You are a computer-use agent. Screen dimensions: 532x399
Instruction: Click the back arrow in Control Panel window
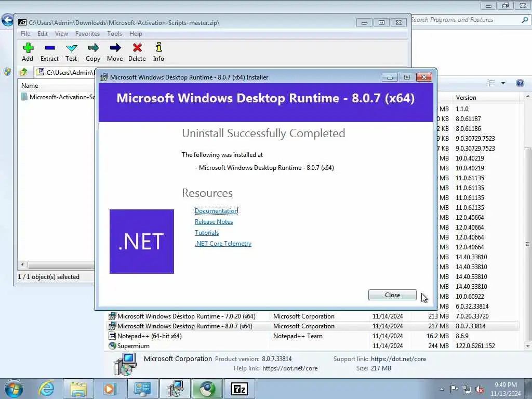coord(7,20)
